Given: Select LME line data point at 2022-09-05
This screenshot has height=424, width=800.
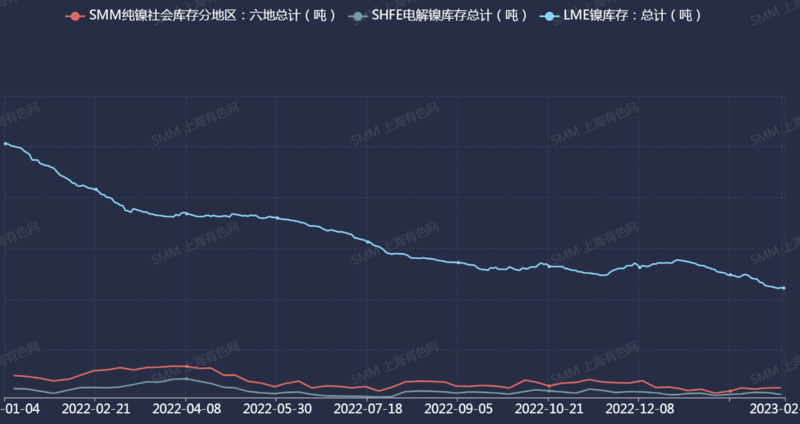Looking at the screenshot, I should tap(458, 262).
